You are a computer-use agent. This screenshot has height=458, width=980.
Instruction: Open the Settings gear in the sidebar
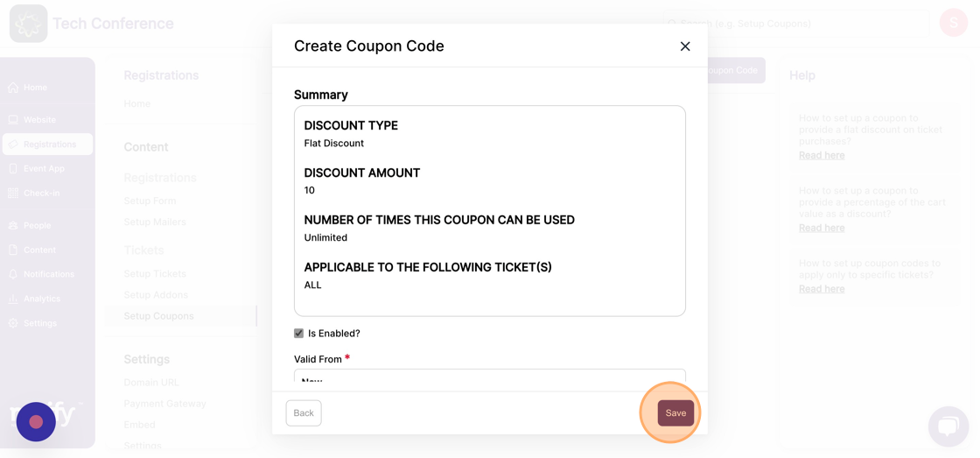click(13, 323)
